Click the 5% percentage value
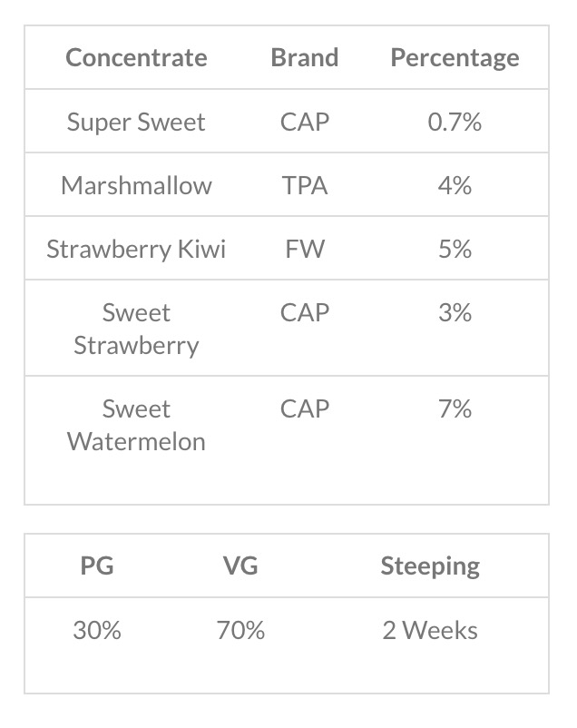 (455, 249)
